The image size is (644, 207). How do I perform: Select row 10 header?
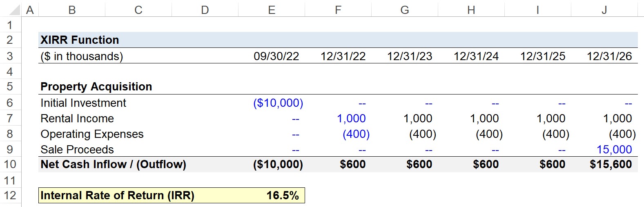(x=10, y=164)
